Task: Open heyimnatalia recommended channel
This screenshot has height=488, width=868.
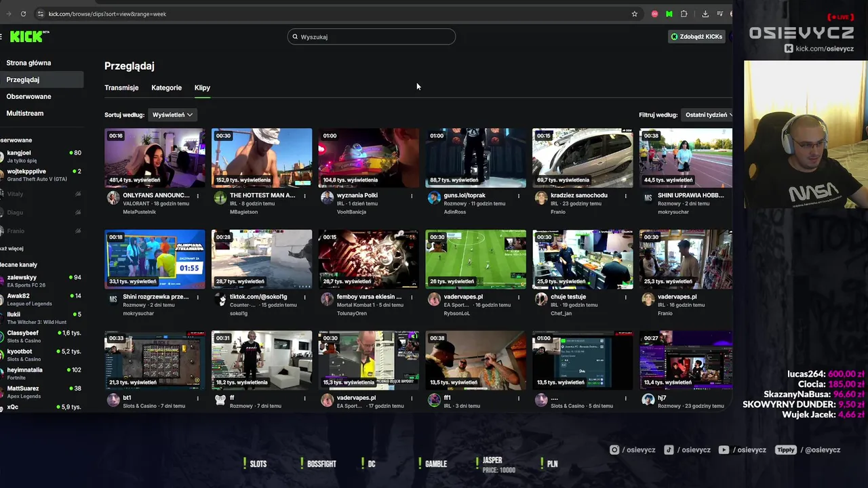Action: [42, 373]
